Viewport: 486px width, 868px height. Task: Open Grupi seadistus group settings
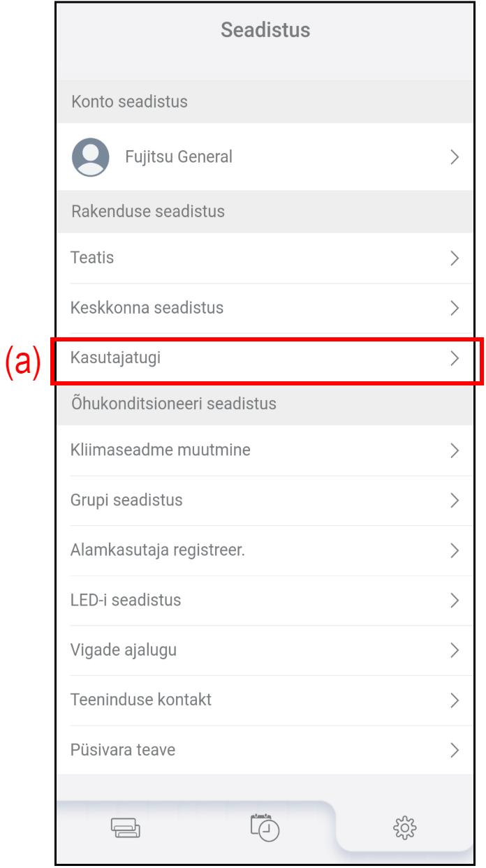126,500
